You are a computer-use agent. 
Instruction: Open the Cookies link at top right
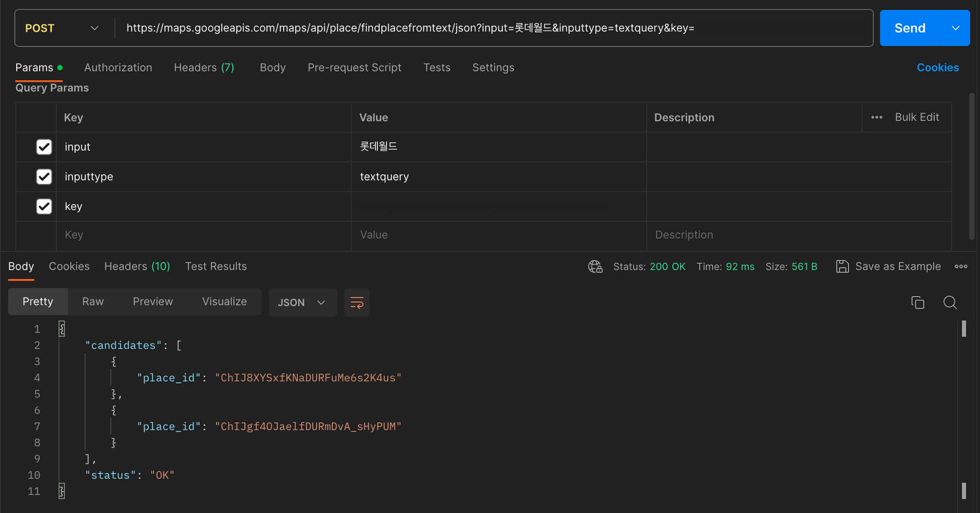938,68
